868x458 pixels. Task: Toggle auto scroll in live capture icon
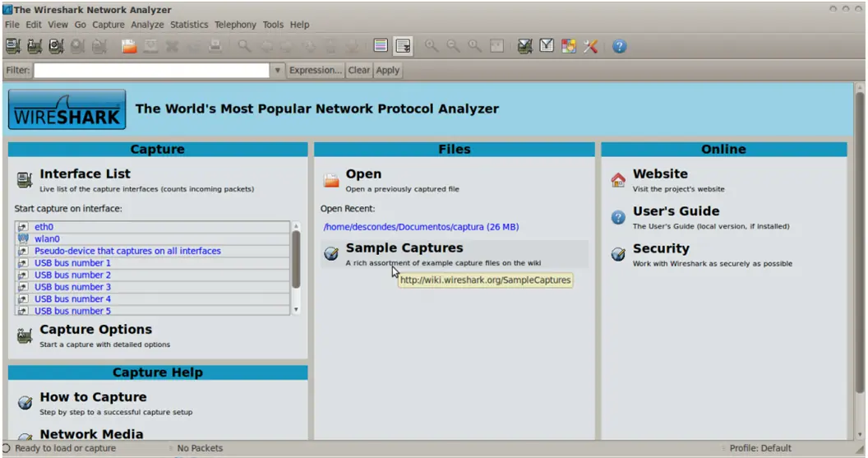tap(403, 47)
